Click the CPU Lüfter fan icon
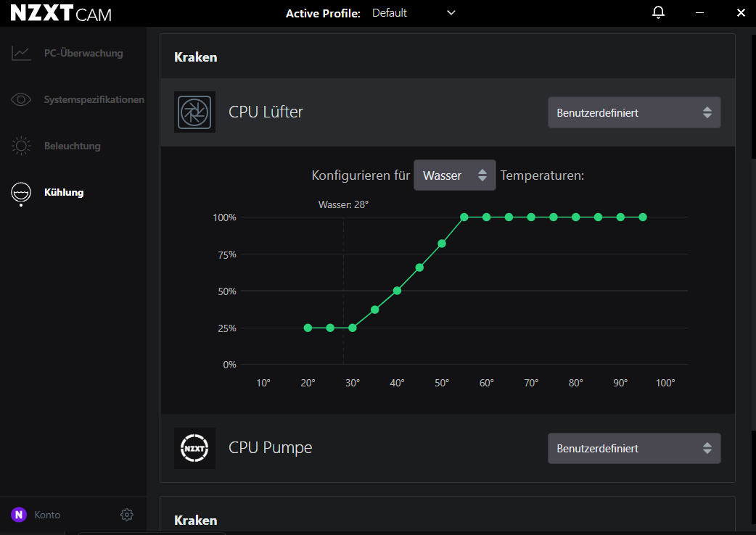This screenshot has width=756, height=535. pyautogui.click(x=194, y=112)
